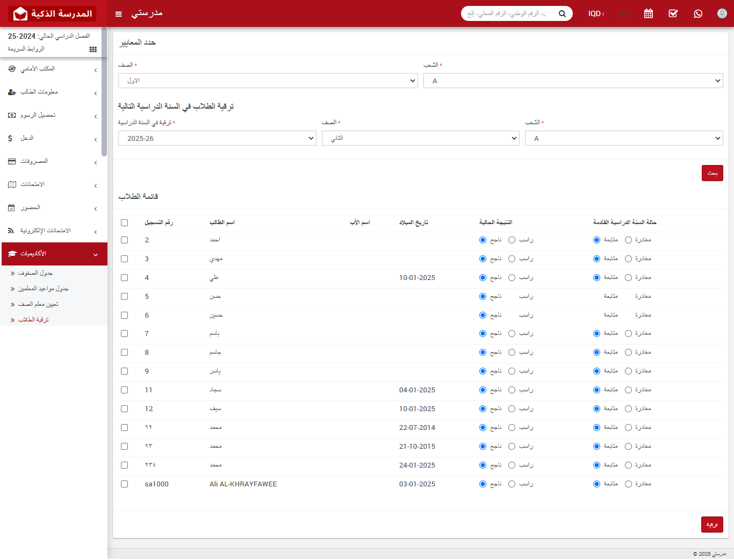Viewport: 734px width, 560px height.
Task: Open the 2025-26 promotion session dropdown
Action: (x=217, y=138)
